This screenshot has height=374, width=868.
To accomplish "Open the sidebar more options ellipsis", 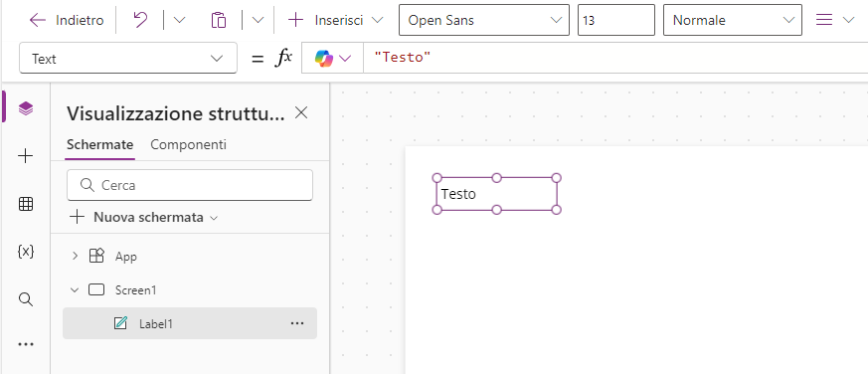I will [26, 344].
